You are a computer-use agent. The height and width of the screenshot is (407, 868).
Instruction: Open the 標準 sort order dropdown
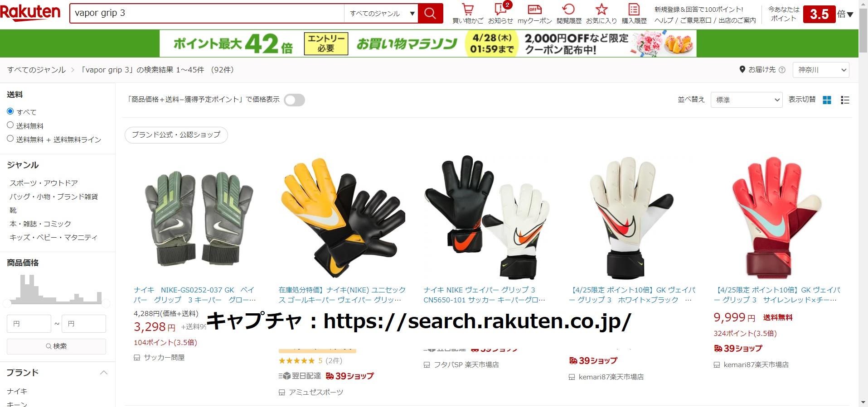(x=747, y=100)
